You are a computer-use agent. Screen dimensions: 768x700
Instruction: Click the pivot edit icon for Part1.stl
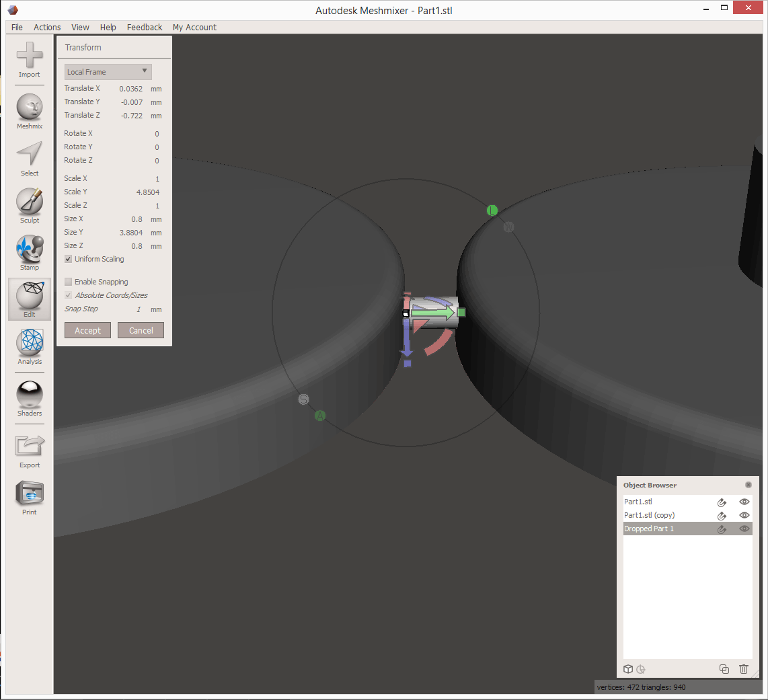[722, 502]
